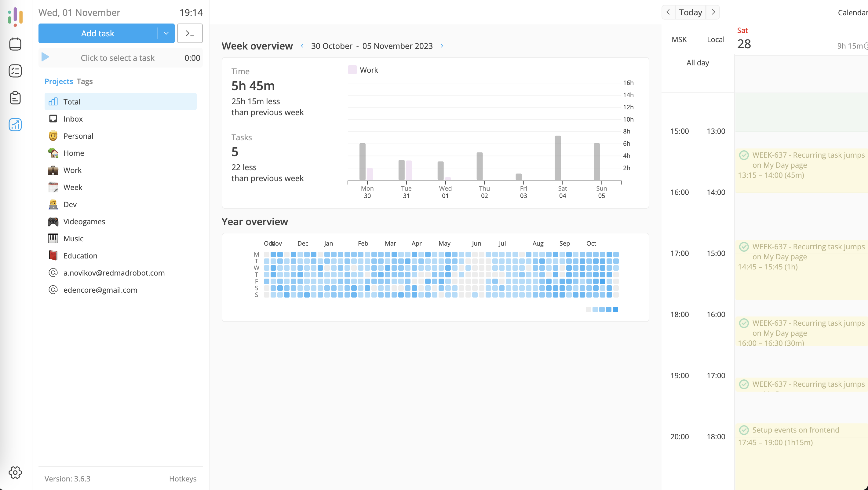Select the Work project
This screenshot has width=868, height=490.
(x=120, y=170)
